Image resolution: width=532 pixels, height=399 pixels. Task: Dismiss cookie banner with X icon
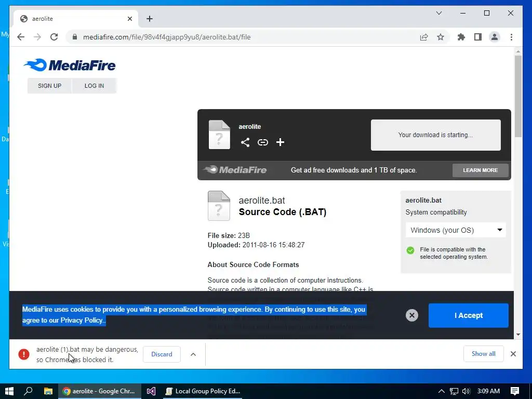(412, 315)
